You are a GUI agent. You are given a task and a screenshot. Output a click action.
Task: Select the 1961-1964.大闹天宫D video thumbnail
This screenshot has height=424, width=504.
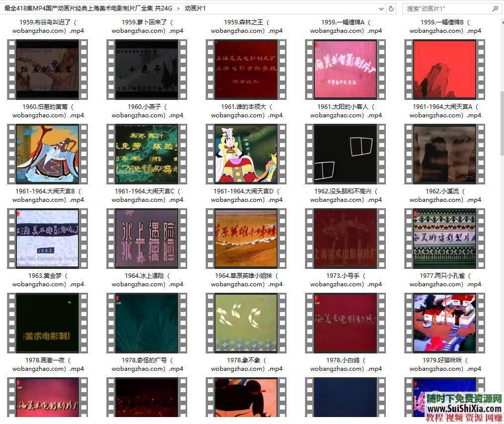click(246, 154)
